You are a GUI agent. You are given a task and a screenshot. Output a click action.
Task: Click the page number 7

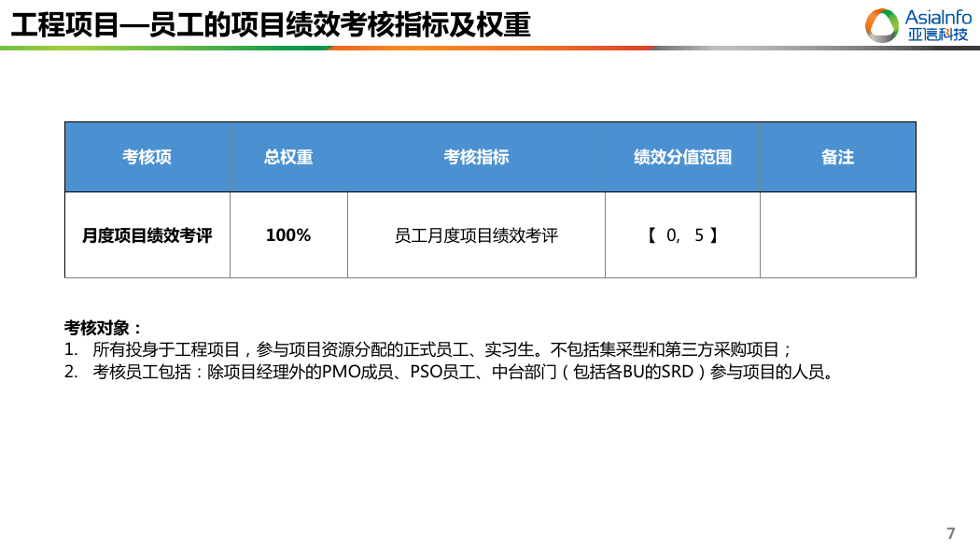pyautogui.click(x=951, y=533)
